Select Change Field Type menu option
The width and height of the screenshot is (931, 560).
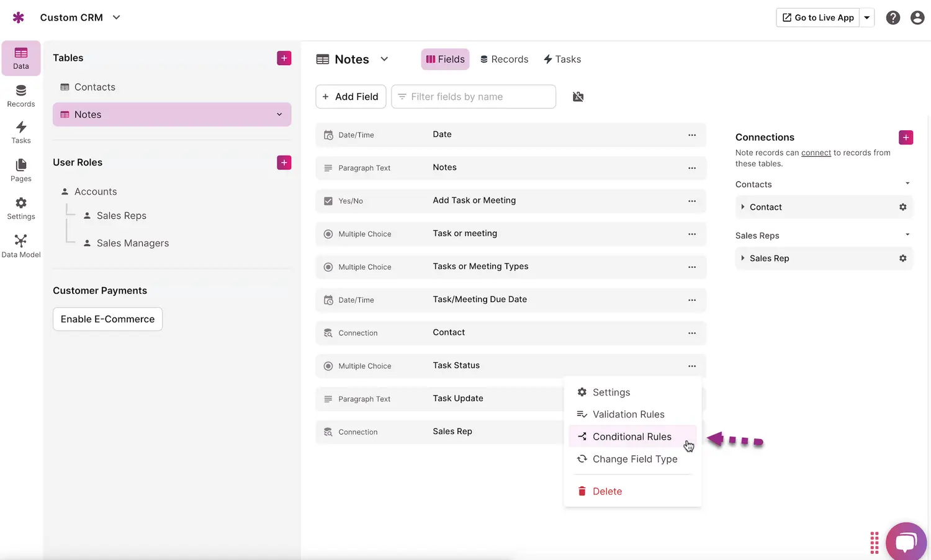[634, 459]
